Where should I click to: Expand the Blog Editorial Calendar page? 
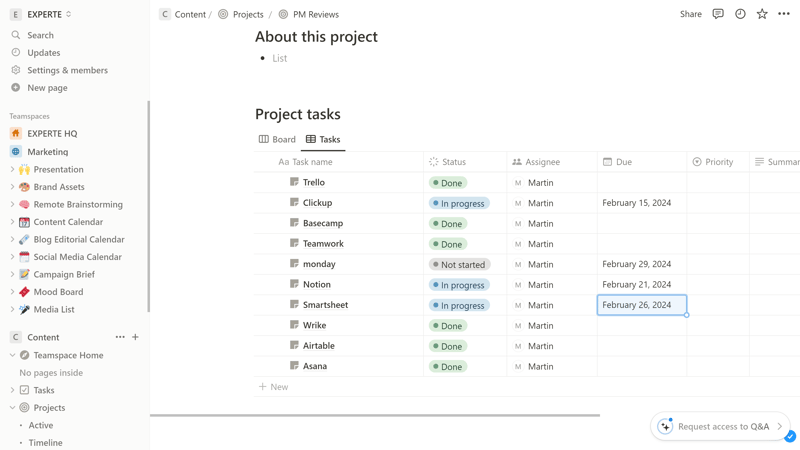pos(12,239)
